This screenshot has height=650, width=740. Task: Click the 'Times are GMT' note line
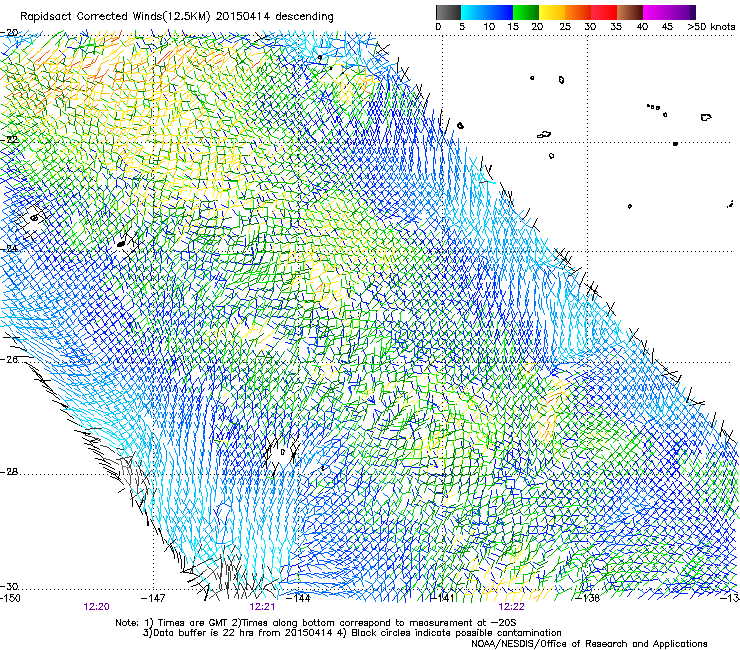(x=316, y=623)
